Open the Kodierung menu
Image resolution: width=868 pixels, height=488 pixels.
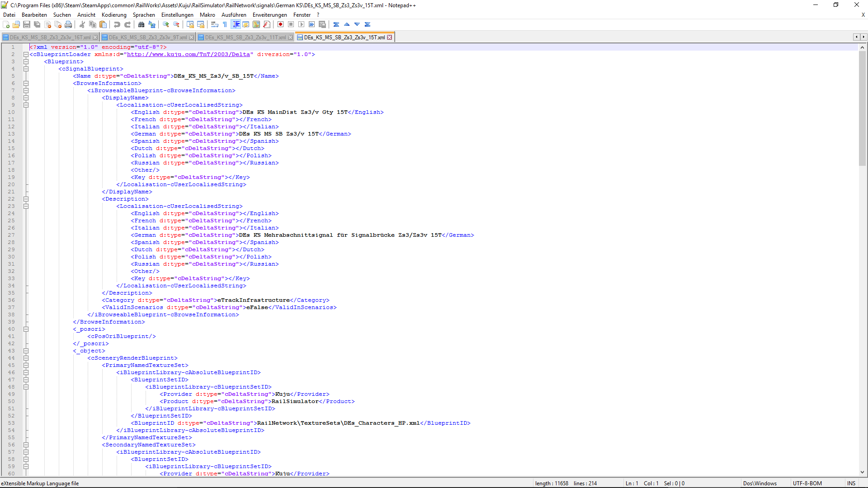coord(114,15)
